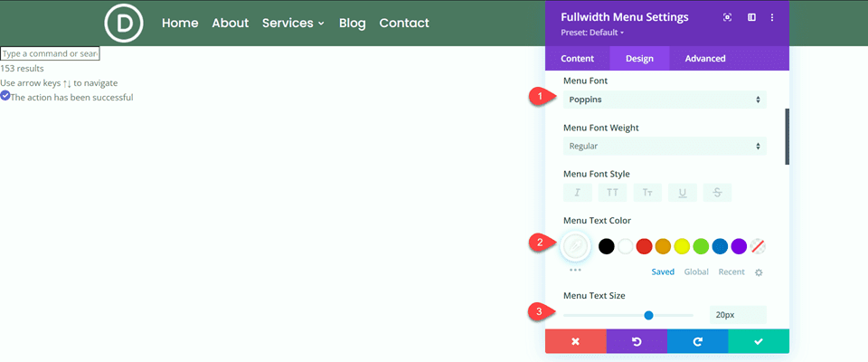This screenshot has height=362, width=868.
Task: Toggle underline font style
Action: click(683, 193)
